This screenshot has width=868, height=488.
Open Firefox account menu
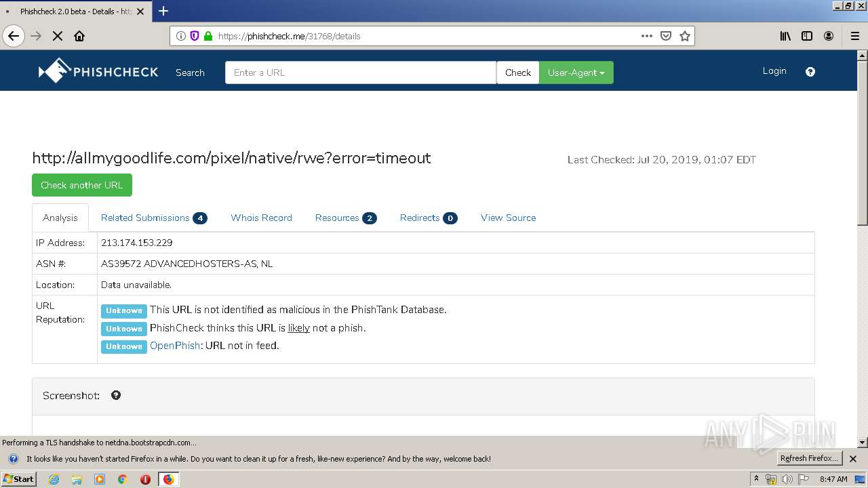[x=829, y=36]
